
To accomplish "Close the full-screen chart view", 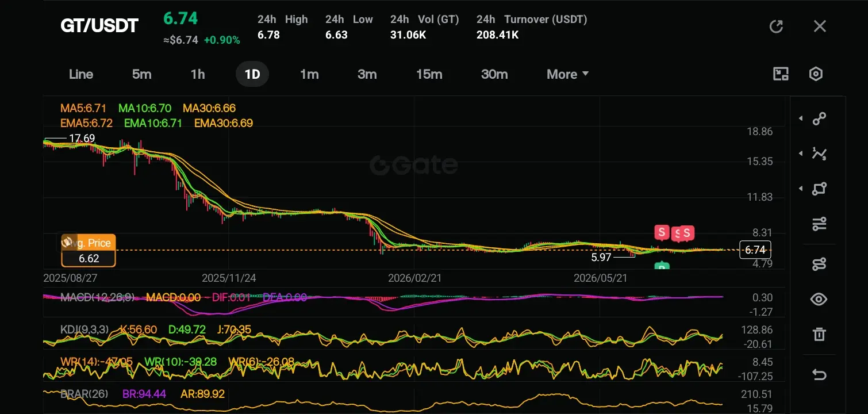I will click(x=820, y=26).
